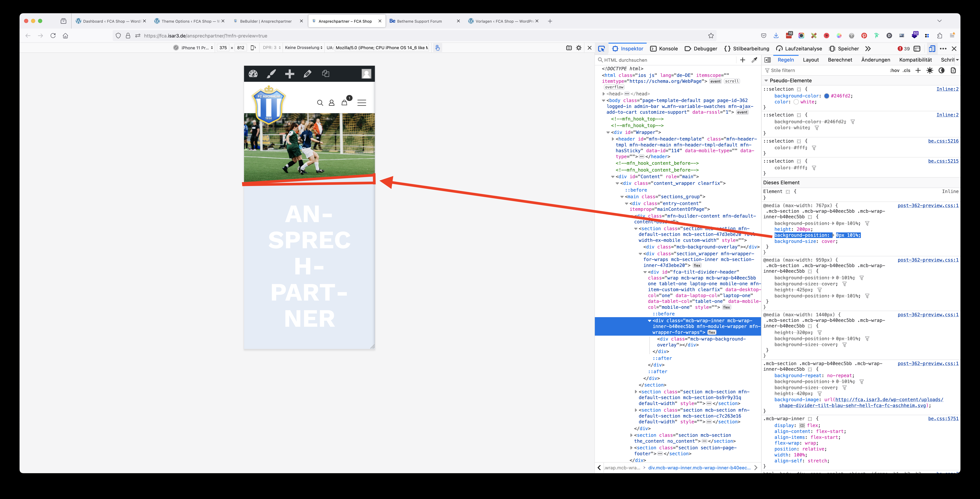
Task: Collapse the Pseudo-Elemente section
Action: [766, 81]
